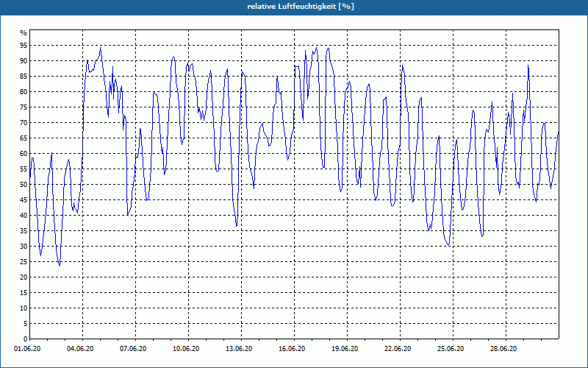This screenshot has height=368, width=588.
Task: Select the x-axis date 28.06.20
Action: pos(503,349)
